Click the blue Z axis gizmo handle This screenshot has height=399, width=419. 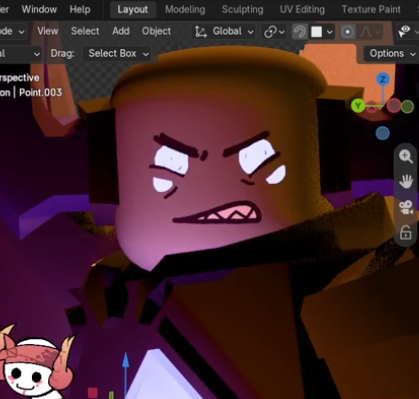pos(383,79)
